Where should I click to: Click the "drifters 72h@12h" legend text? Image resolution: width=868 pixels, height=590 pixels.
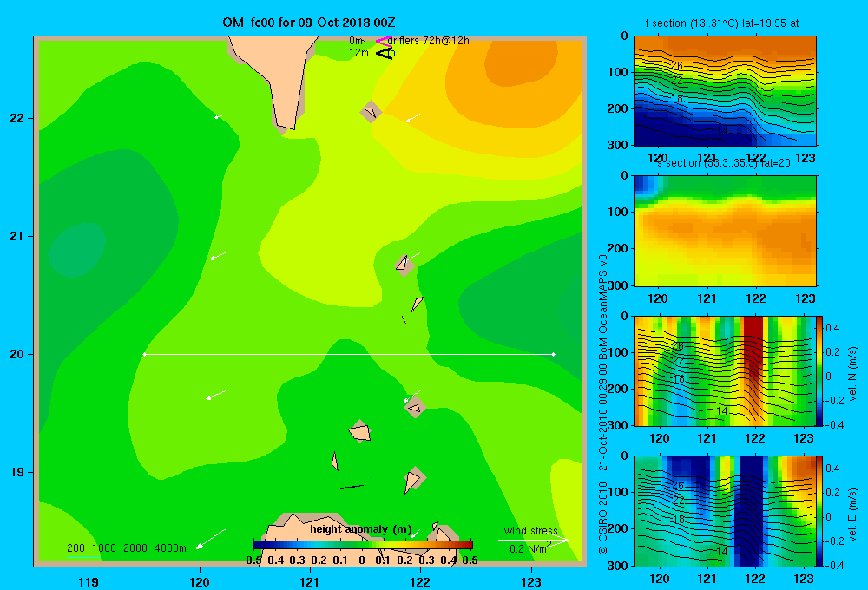pos(429,41)
